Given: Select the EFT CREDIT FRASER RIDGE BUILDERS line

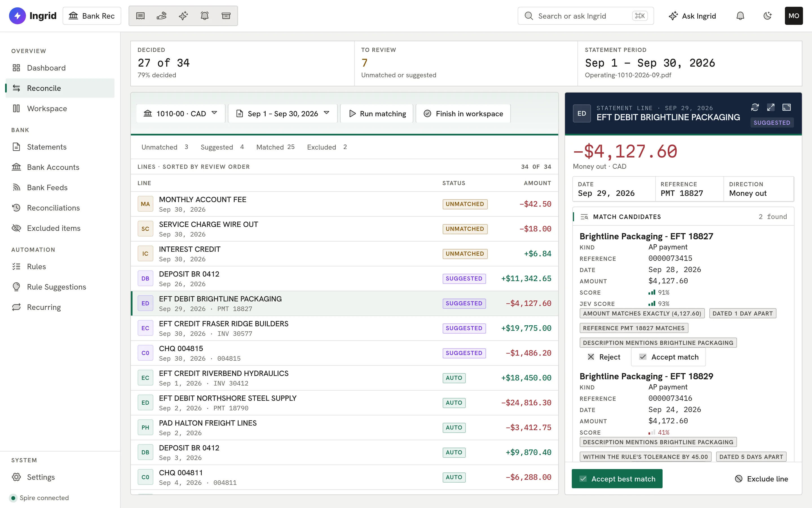Looking at the screenshot, I should coord(344,328).
